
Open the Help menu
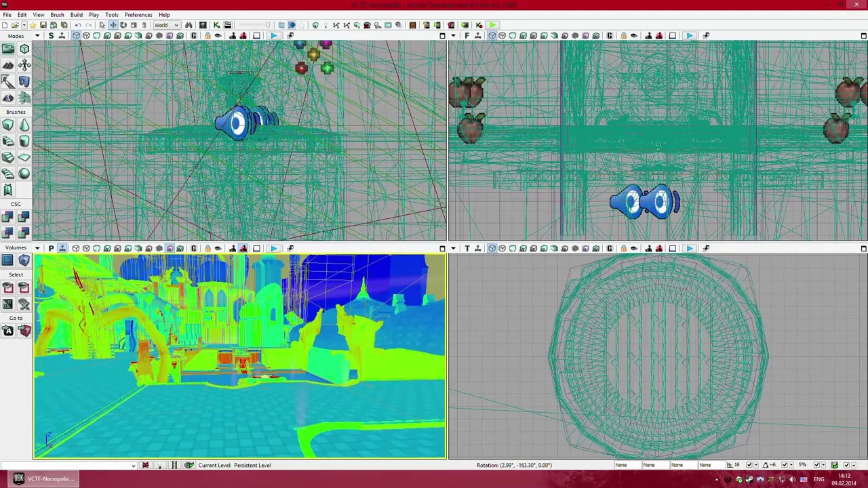click(x=164, y=14)
